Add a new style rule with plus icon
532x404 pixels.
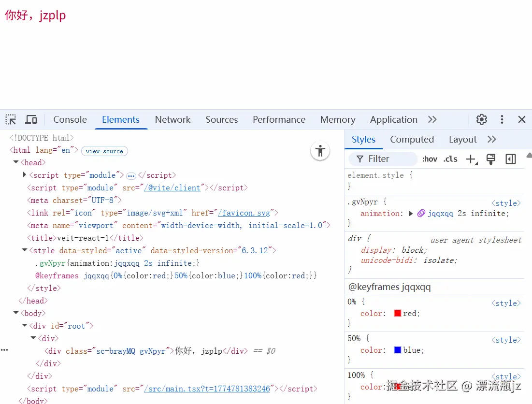[x=471, y=159]
